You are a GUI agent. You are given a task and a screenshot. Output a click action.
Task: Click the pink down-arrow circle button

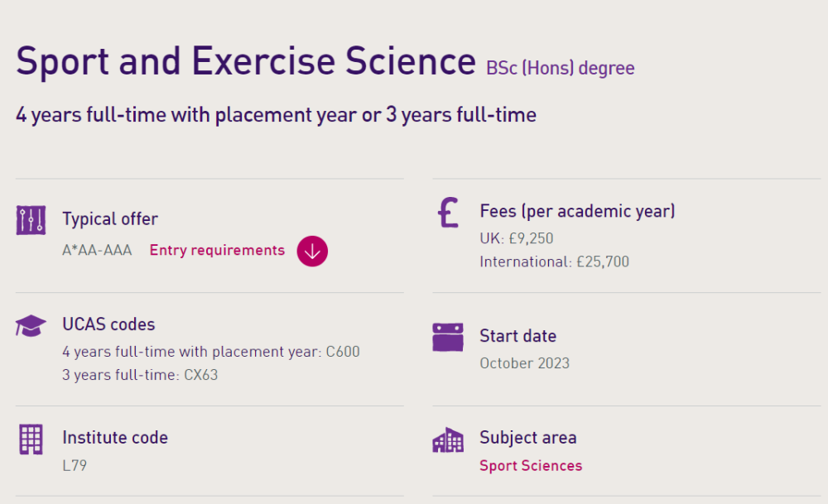point(312,252)
